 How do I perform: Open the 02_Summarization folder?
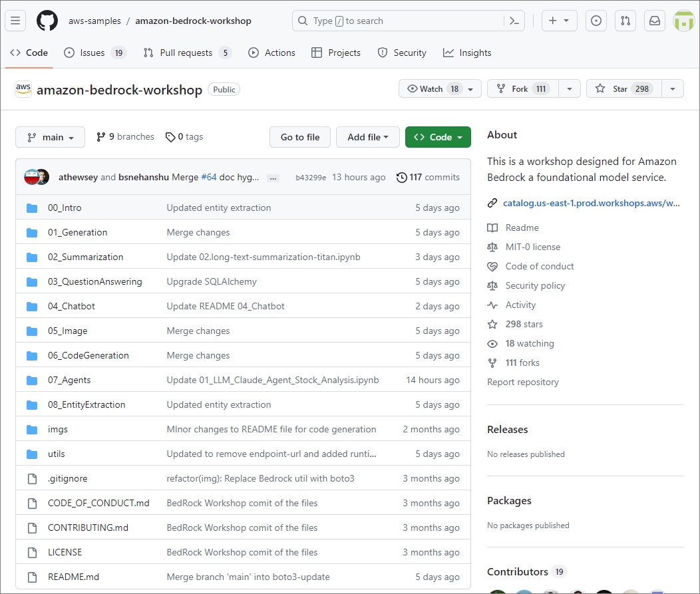point(86,257)
